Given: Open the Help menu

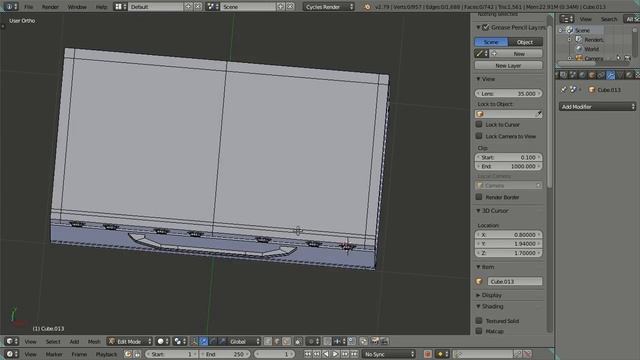Looking at the screenshot, I should click(x=101, y=7).
